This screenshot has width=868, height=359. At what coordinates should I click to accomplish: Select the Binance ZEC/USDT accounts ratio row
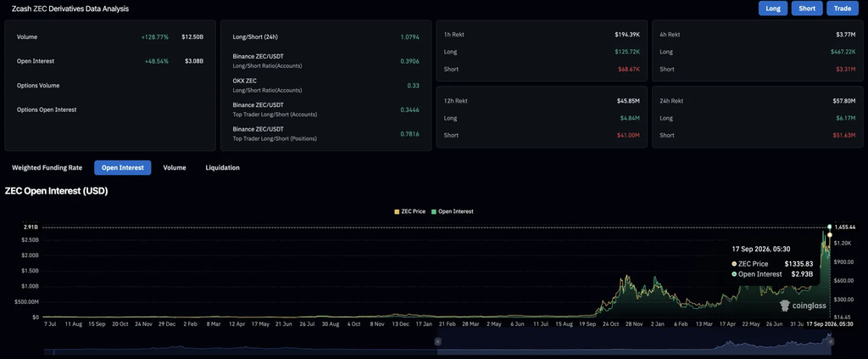tap(326, 61)
